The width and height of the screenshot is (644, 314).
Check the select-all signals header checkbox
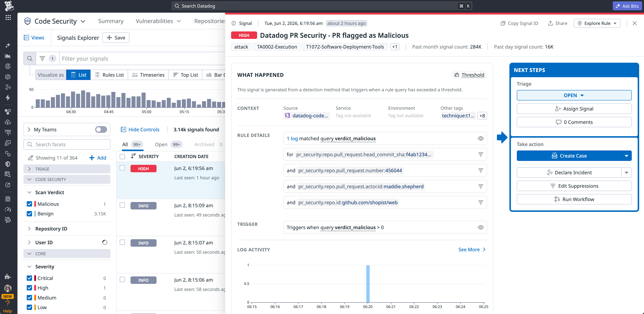(x=122, y=156)
